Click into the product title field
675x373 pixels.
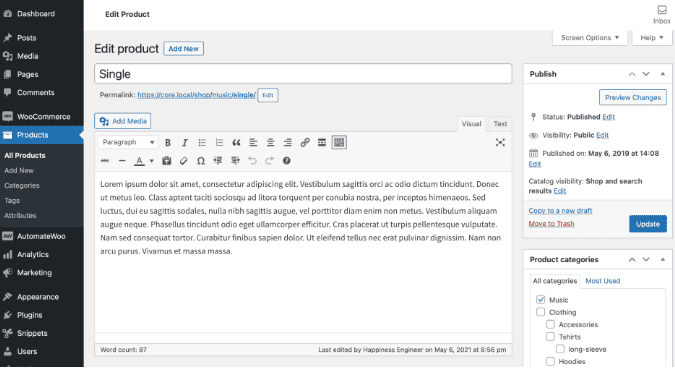coord(303,74)
